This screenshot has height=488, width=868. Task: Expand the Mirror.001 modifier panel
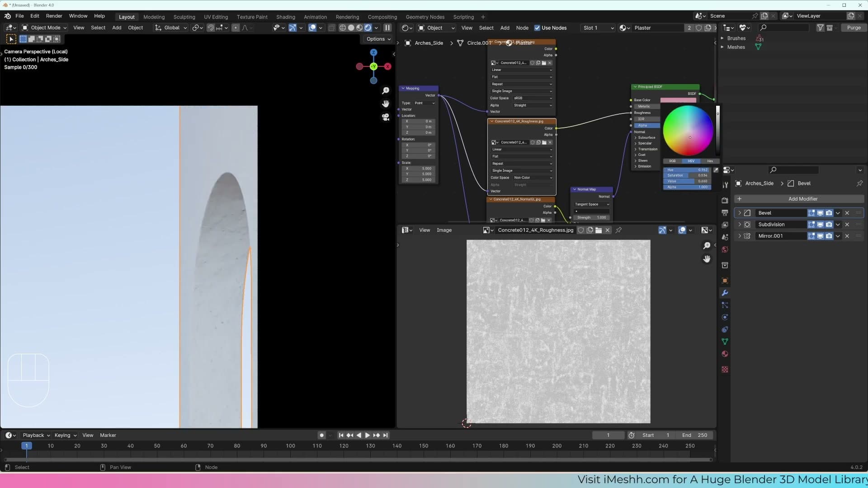[x=740, y=236]
